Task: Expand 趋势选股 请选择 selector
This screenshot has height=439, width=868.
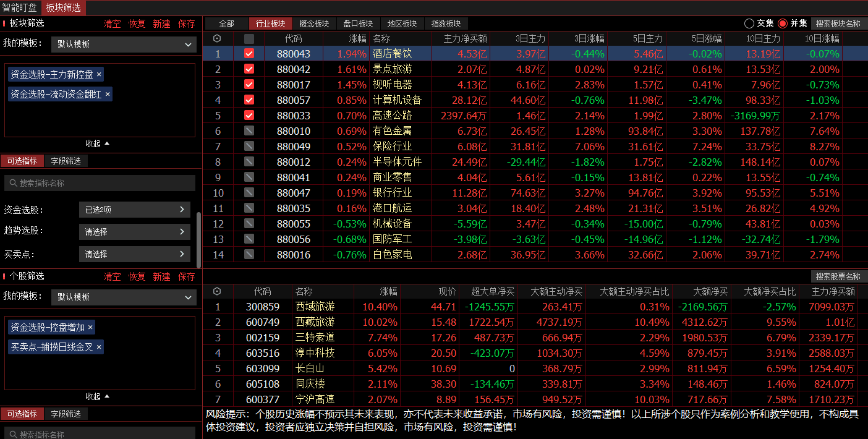Action: coord(134,232)
